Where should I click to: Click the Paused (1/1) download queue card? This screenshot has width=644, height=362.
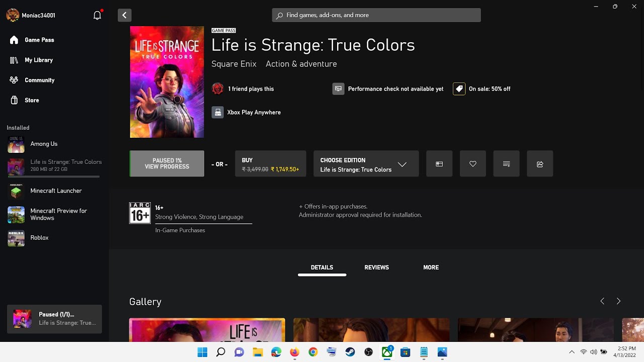[x=54, y=319]
